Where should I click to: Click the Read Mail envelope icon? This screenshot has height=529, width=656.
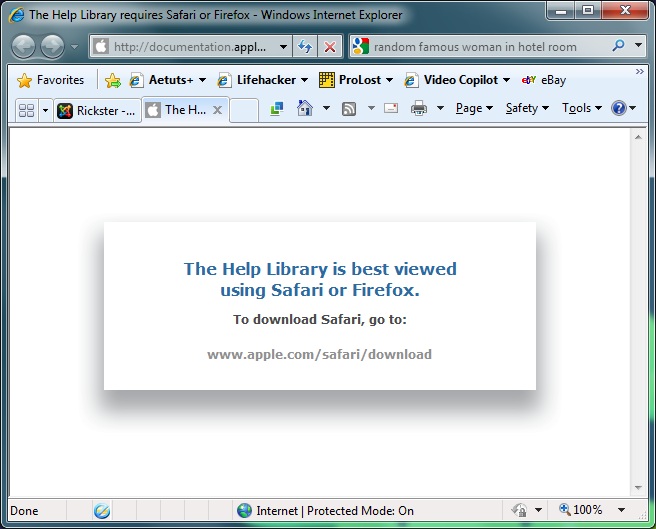tap(391, 109)
